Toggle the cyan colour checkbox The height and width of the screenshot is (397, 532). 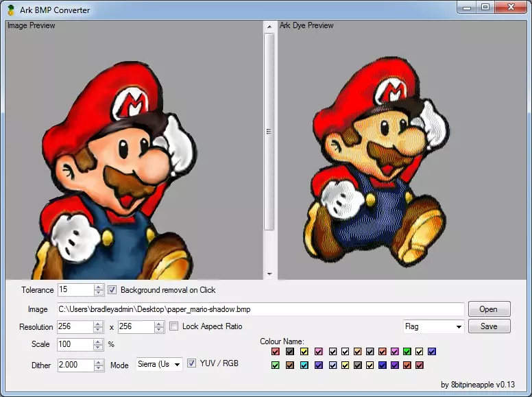click(x=304, y=365)
